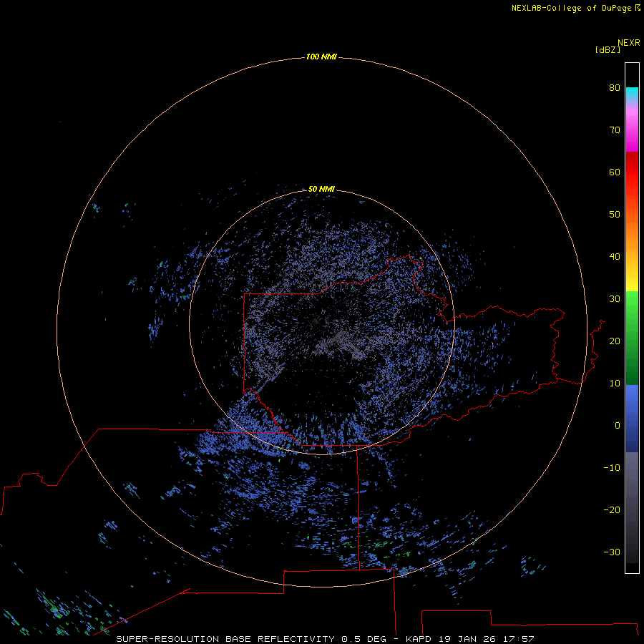Click the 30 value on the dBZ scale
Viewport: 644px width, 644px height.
pos(615,299)
